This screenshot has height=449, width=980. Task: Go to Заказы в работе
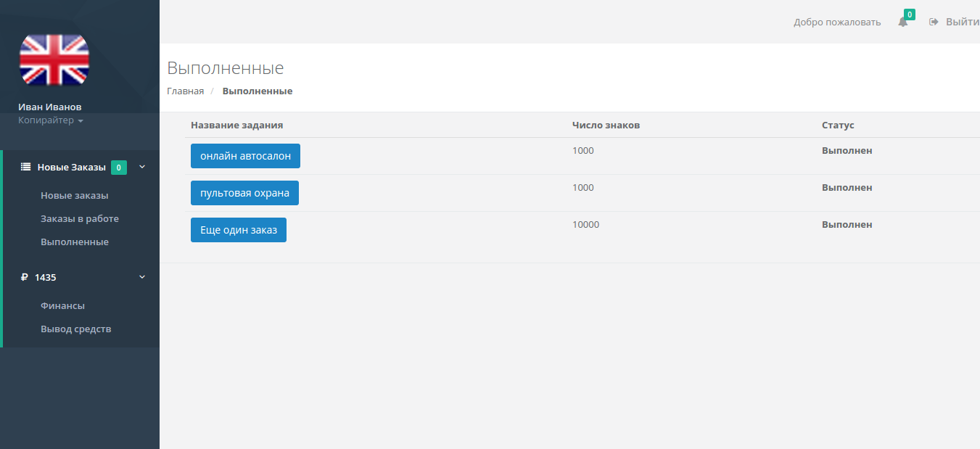[80, 218]
